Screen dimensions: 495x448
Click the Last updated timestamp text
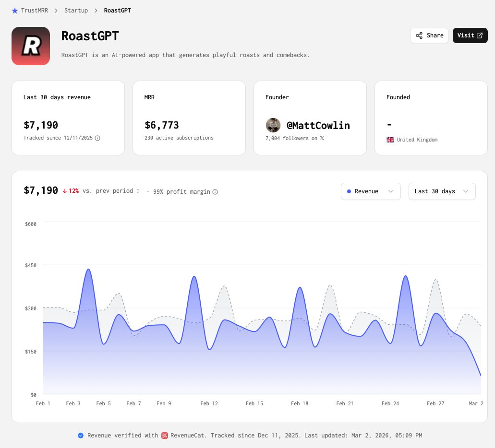pyautogui.click(x=363, y=436)
